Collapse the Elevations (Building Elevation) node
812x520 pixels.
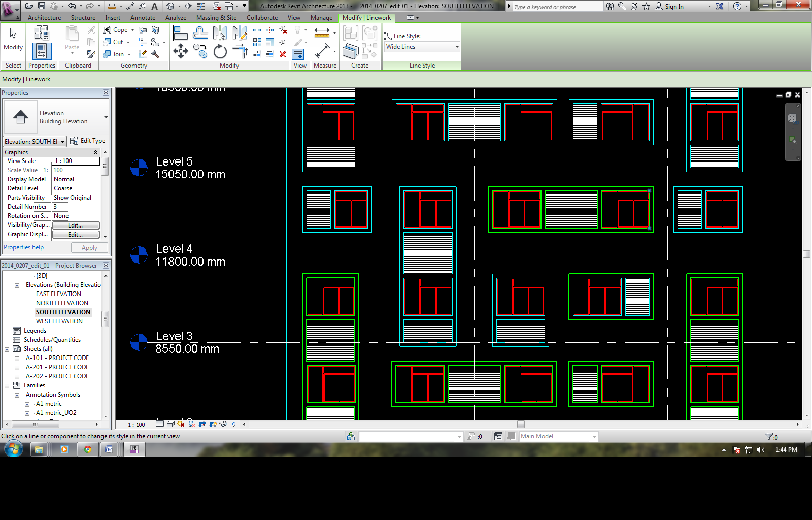[x=17, y=285]
